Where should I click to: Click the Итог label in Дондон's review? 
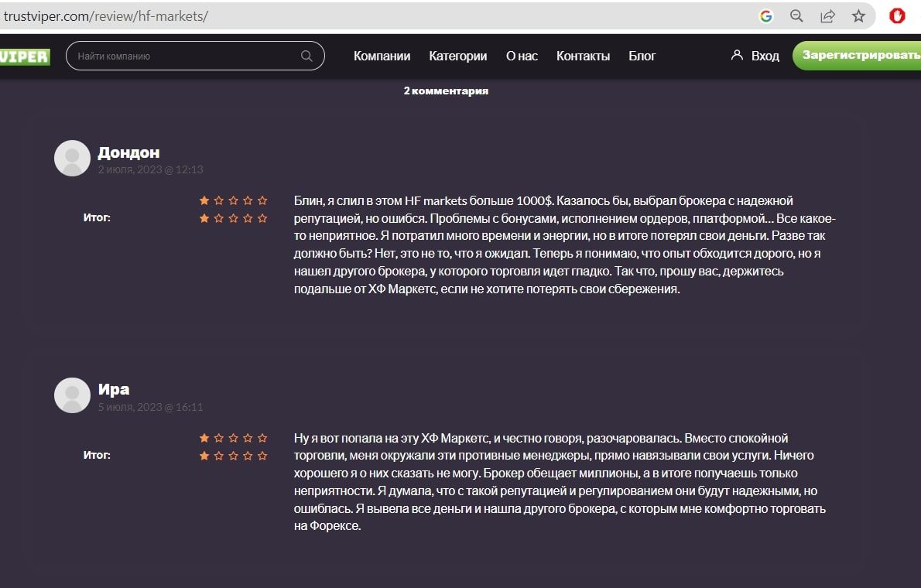click(97, 217)
